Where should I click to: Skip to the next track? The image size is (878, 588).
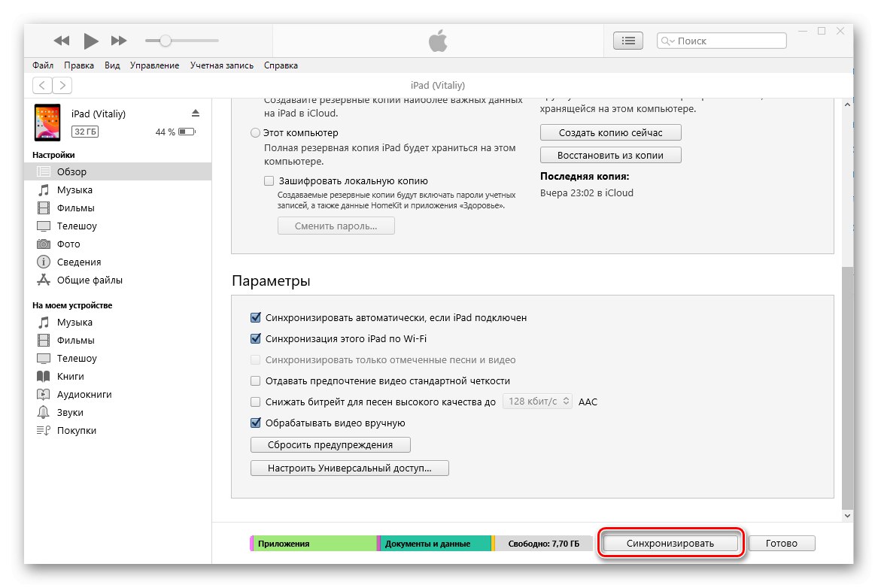click(119, 41)
